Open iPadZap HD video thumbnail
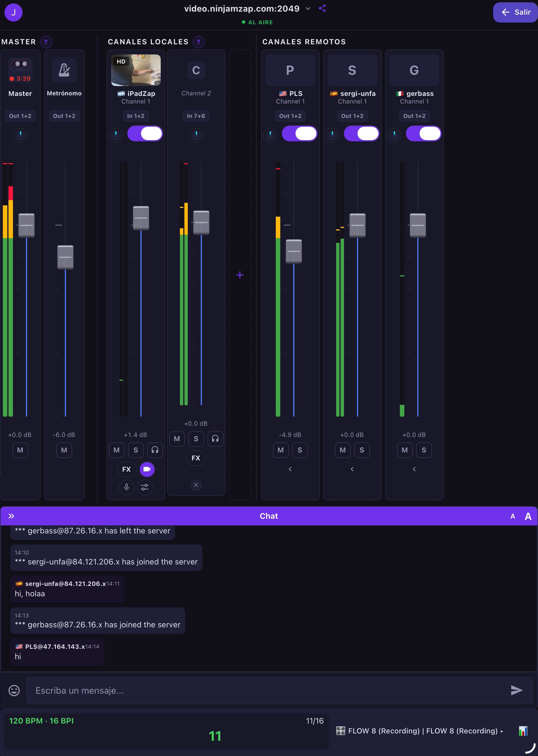Screen dimensions: 538x756 pyautogui.click(x=136, y=70)
